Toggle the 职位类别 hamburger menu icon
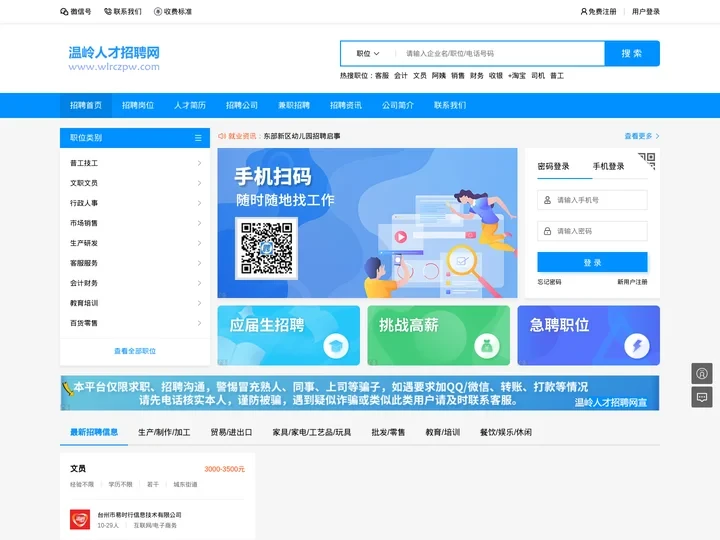 coord(198,138)
